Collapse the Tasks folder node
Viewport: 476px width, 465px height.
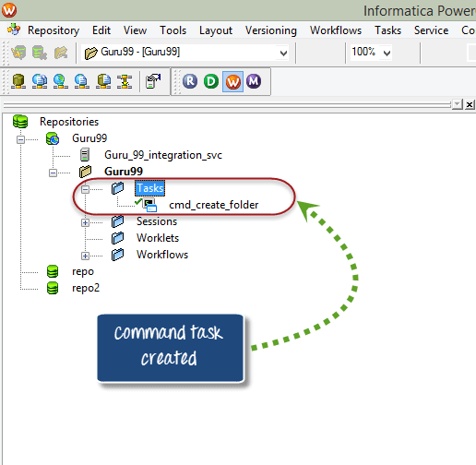coord(85,189)
